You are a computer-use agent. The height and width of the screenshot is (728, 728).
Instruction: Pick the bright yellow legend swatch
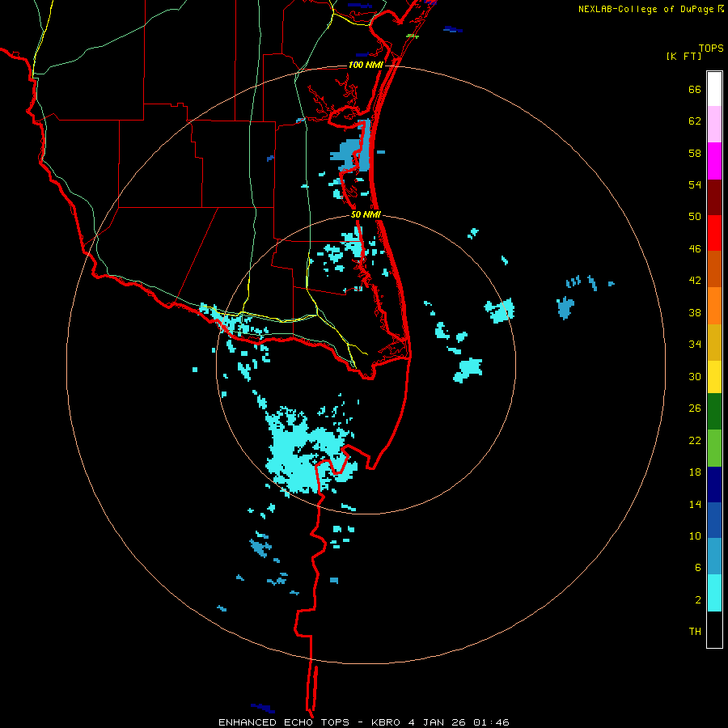click(x=714, y=377)
